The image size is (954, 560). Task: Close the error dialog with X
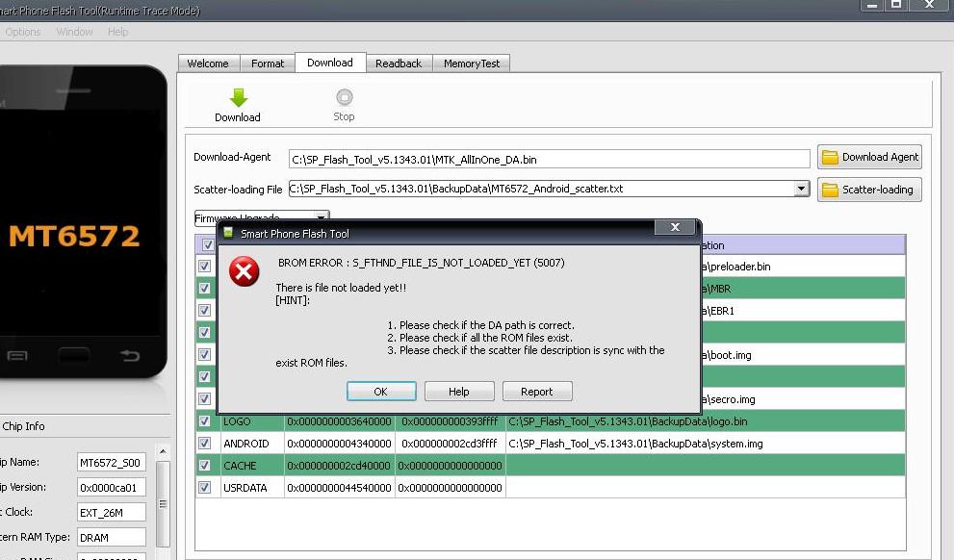coord(675,227)
